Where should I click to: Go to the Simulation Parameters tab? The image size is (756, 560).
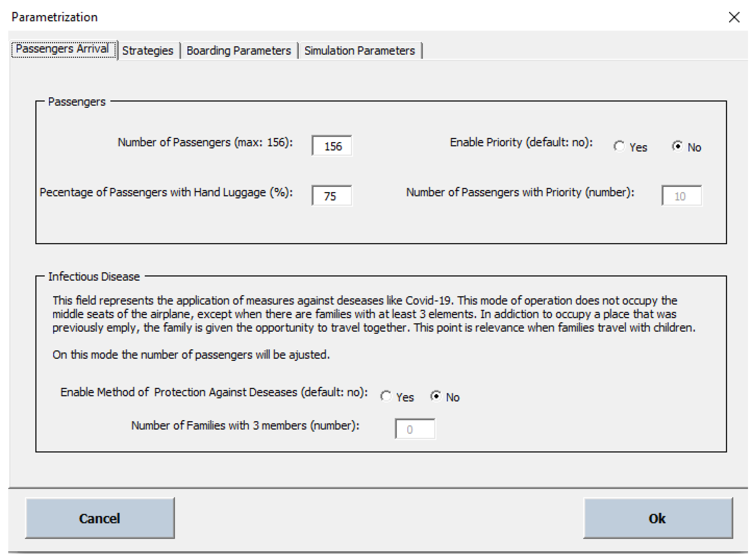pos(359,51)
